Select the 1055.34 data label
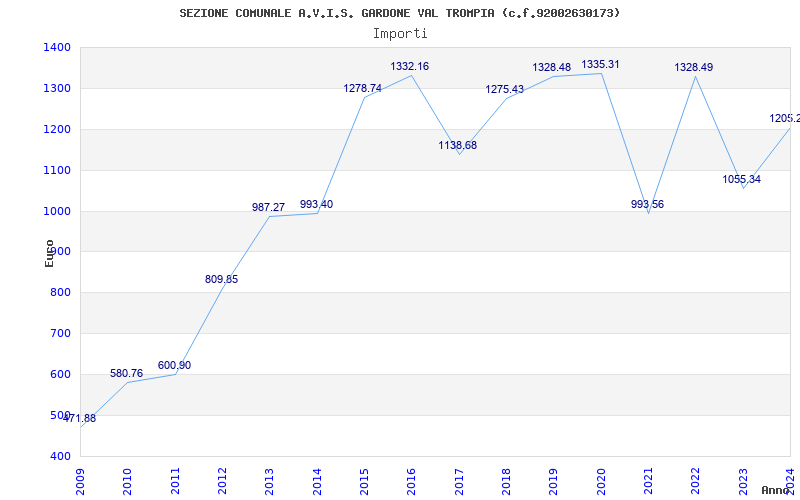The height and width of the screenshot is (500, 800). click(742, 179)
